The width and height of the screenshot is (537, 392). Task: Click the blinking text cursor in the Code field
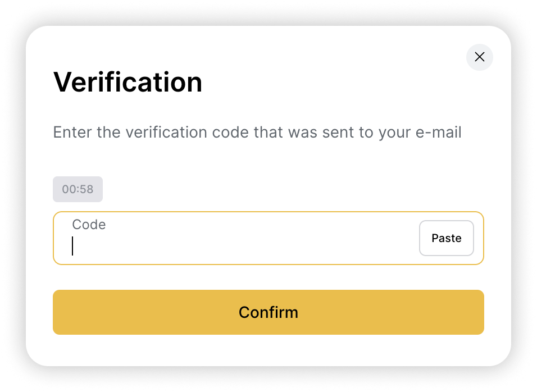pos(72,246)
